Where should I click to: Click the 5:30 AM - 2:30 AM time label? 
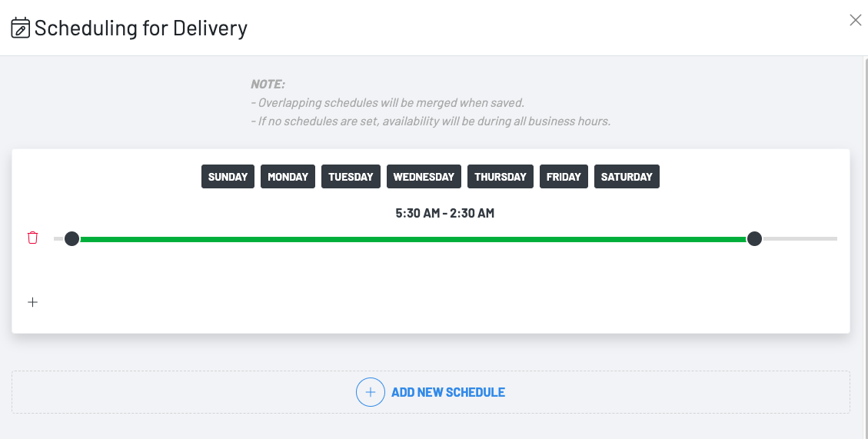(444, 213)
